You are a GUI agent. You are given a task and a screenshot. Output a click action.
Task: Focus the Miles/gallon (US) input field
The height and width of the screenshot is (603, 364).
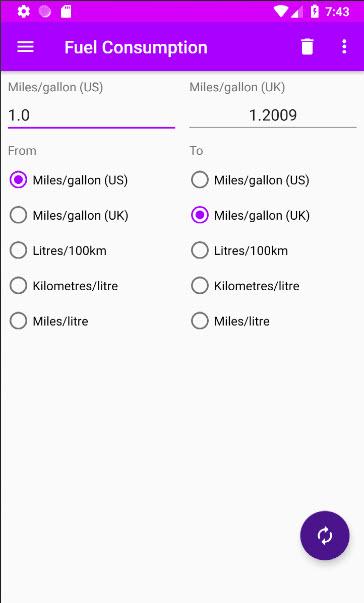tap(91, 115)
